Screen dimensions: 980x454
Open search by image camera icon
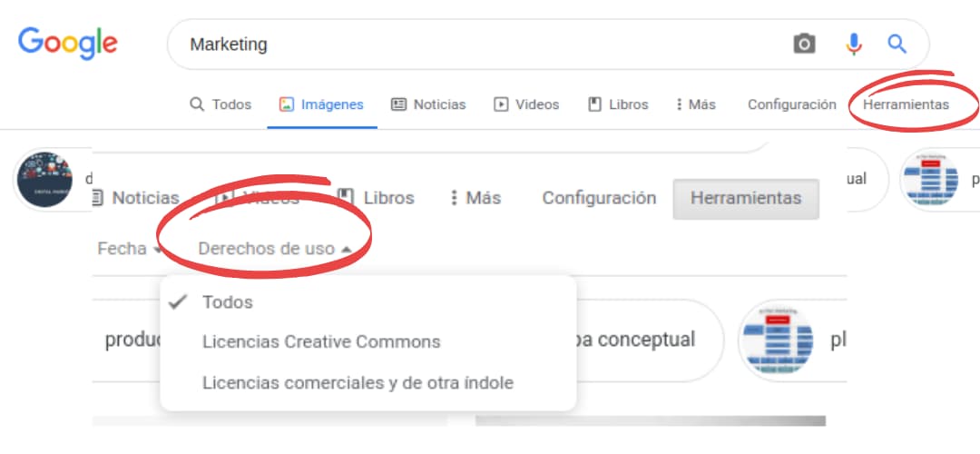click(x=804, y=44)
